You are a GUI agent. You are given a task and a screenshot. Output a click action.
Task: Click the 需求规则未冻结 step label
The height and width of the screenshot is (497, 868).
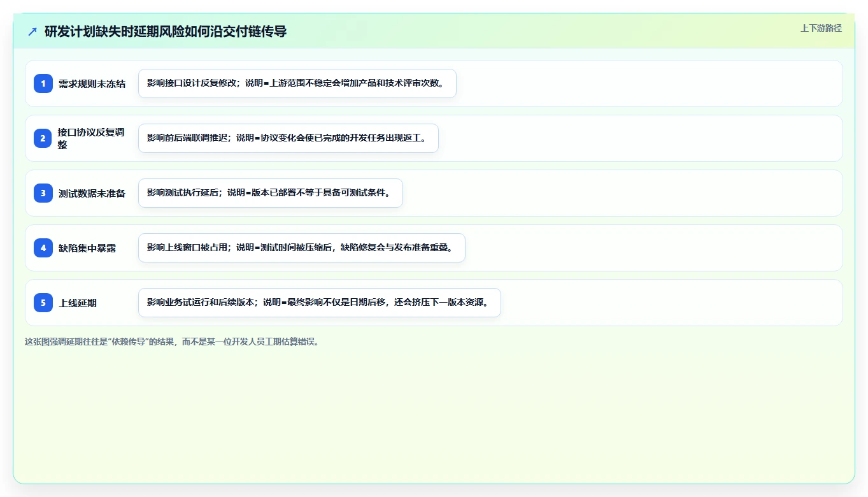[x=92, y=83]
